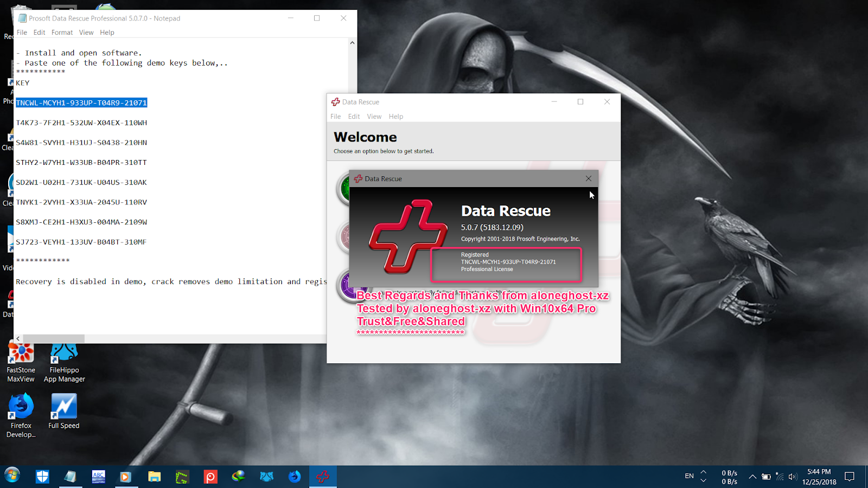Open the Windows Start menu

pyautogui.click(x=12, y=476)
